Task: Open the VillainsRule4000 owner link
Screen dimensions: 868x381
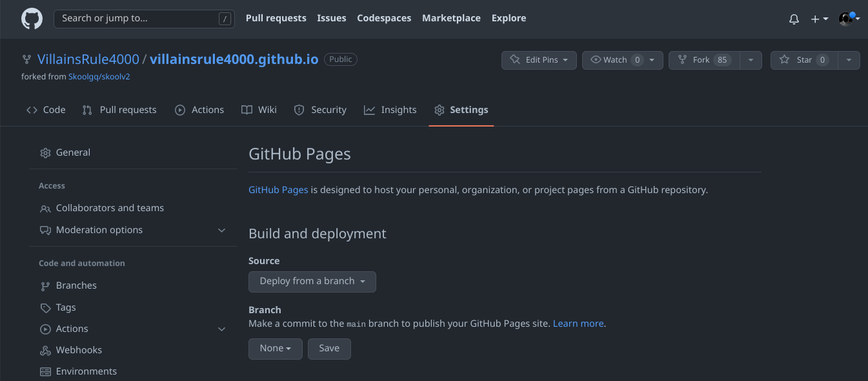Action: click(x=88, y=59)
